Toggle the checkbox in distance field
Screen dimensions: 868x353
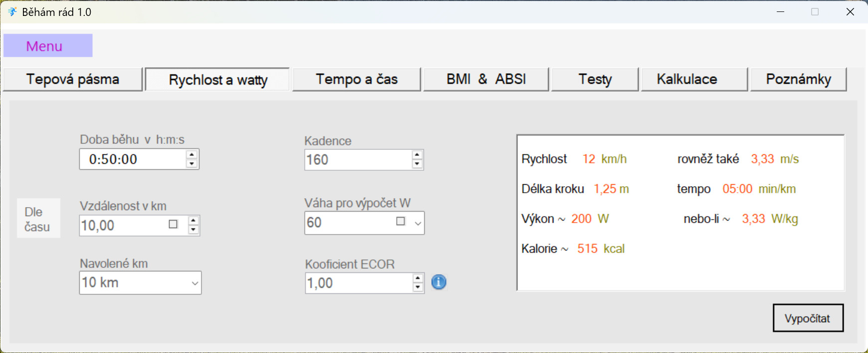173,224
